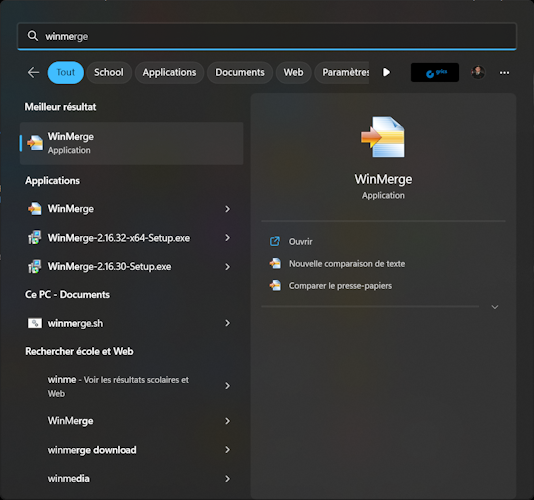Click icon beside Nouvelle comparaison de texte
Screen dimensions: 534x500
click(275, 263)
